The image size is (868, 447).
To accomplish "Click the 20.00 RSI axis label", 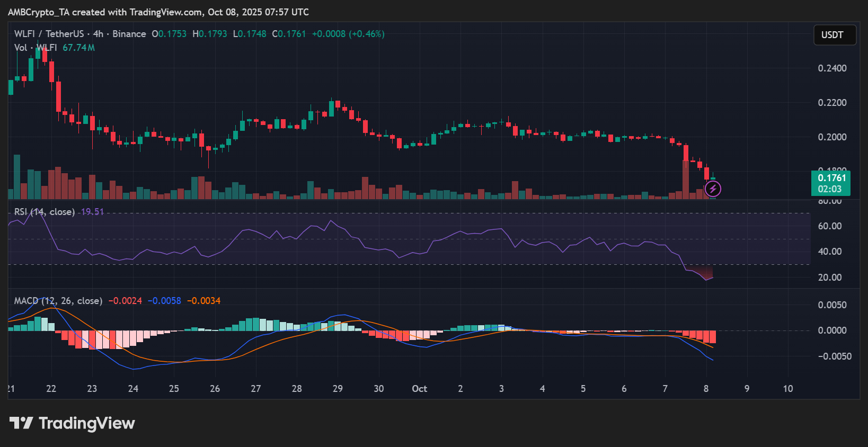I will click(830, 278).
